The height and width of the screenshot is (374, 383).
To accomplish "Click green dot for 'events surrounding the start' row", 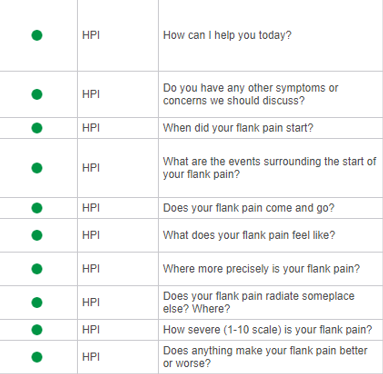I will click(x=37, y=168).
